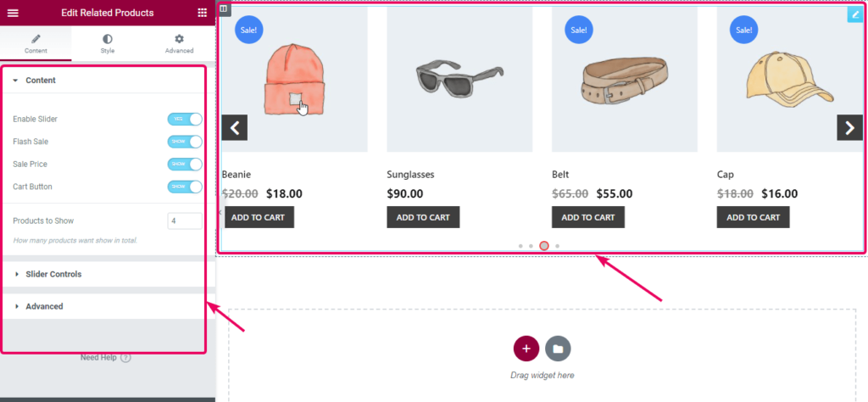Toggle the Flash Sale switch
This screenshot has height=402, width=868.
185,142
